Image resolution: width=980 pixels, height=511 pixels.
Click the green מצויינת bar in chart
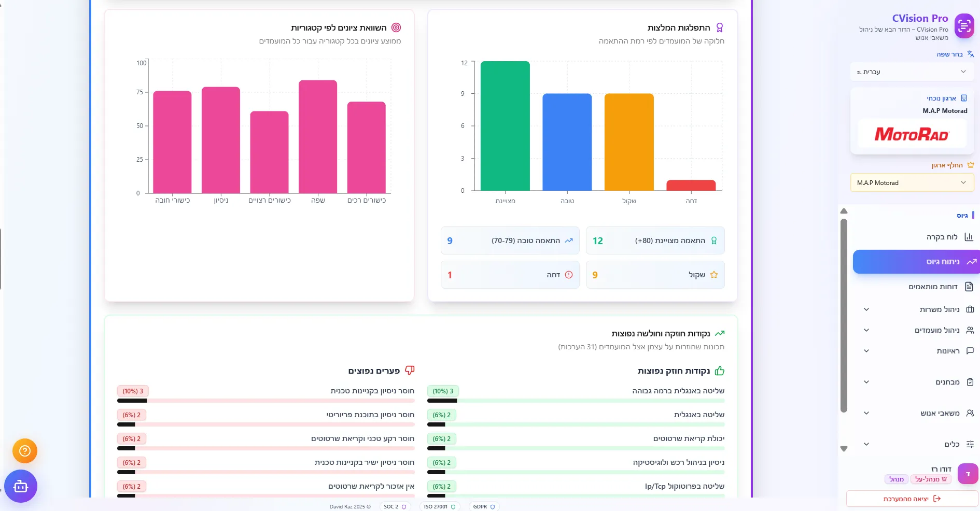point(505,126)
